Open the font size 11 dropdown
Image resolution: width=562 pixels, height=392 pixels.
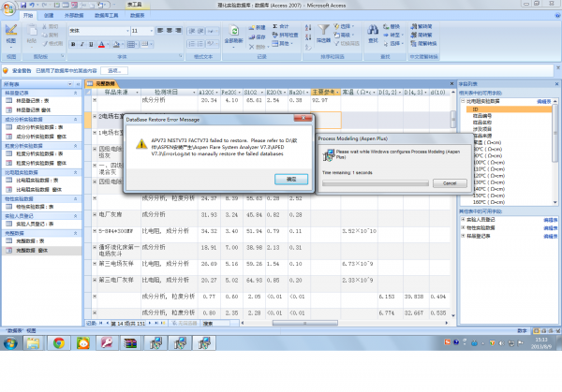[x=151, y=31]
